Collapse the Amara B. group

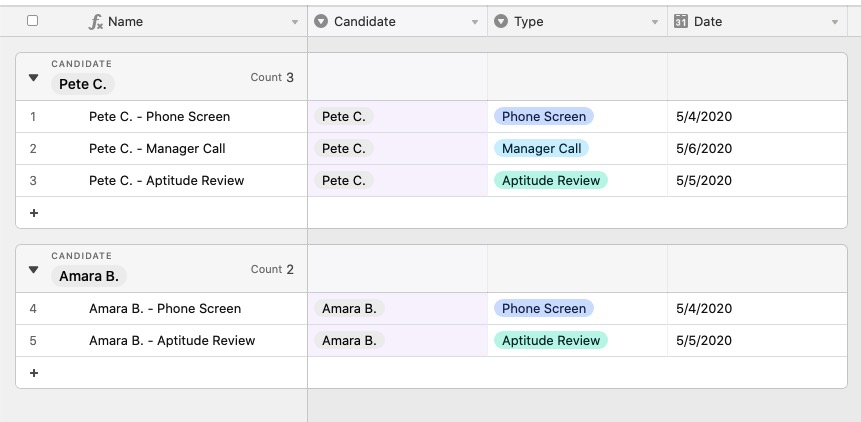(x=33, y=269)
